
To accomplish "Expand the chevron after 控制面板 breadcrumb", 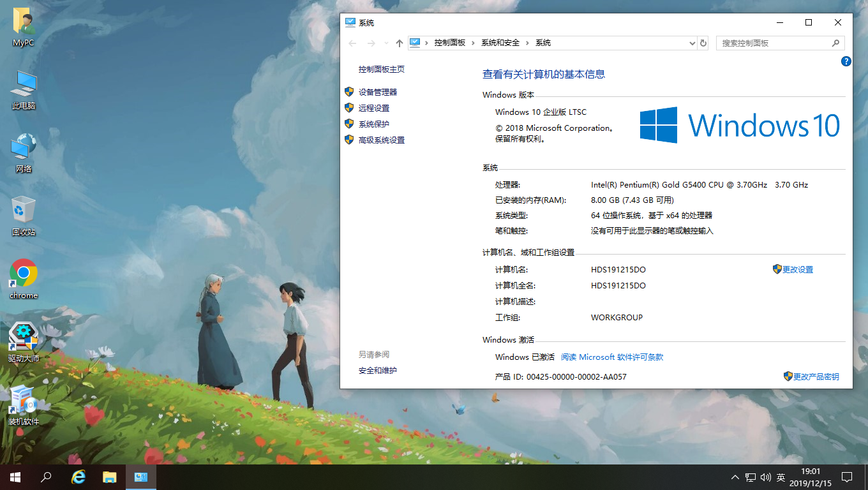I will click(474, 43).
